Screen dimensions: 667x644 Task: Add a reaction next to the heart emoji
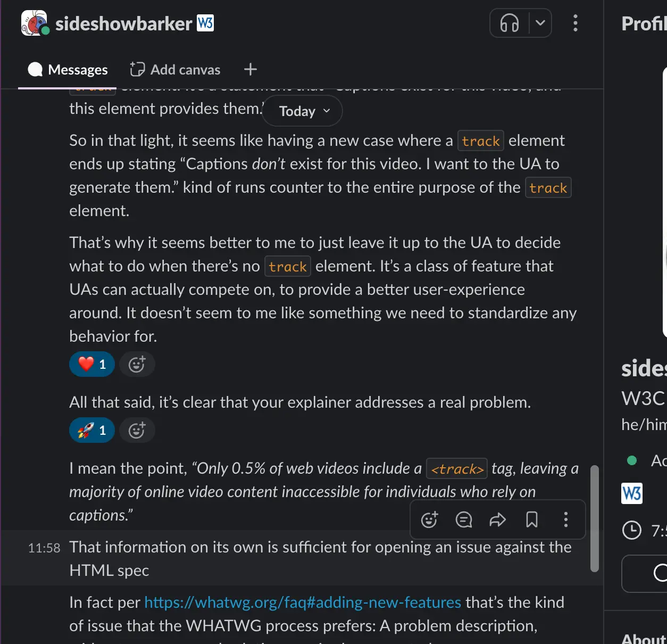click(x=137, y=364)
